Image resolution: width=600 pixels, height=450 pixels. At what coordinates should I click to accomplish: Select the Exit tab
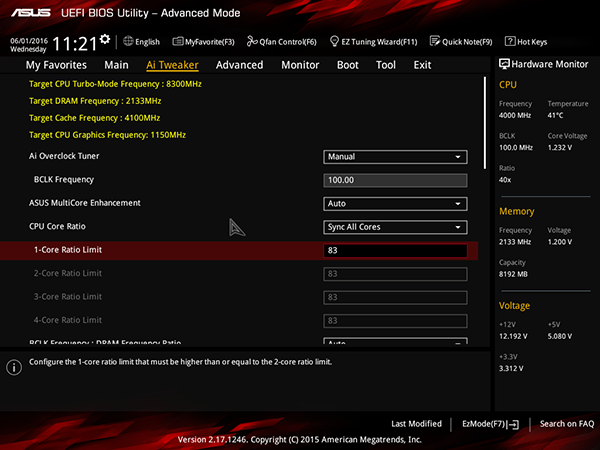pos(422,65)
